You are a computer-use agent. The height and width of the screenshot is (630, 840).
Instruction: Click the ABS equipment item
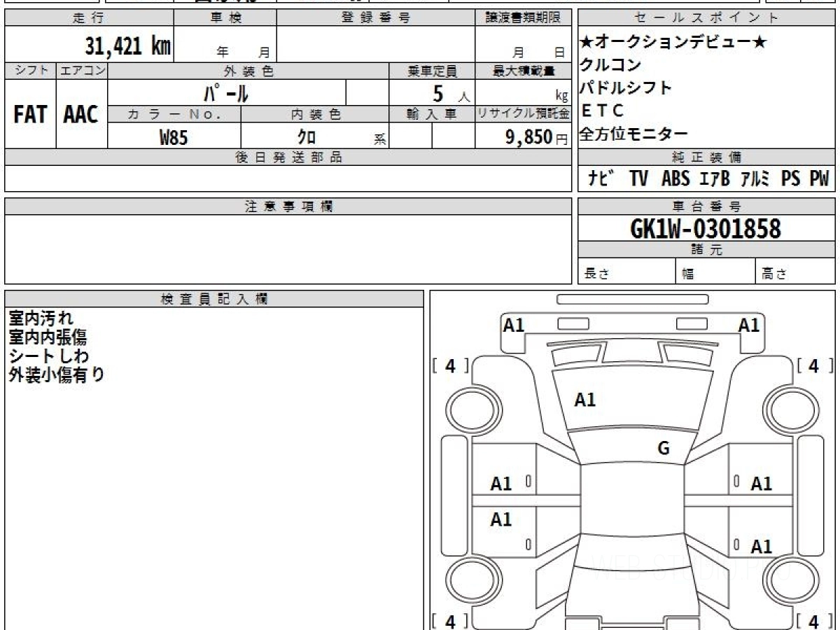(675, 178)
